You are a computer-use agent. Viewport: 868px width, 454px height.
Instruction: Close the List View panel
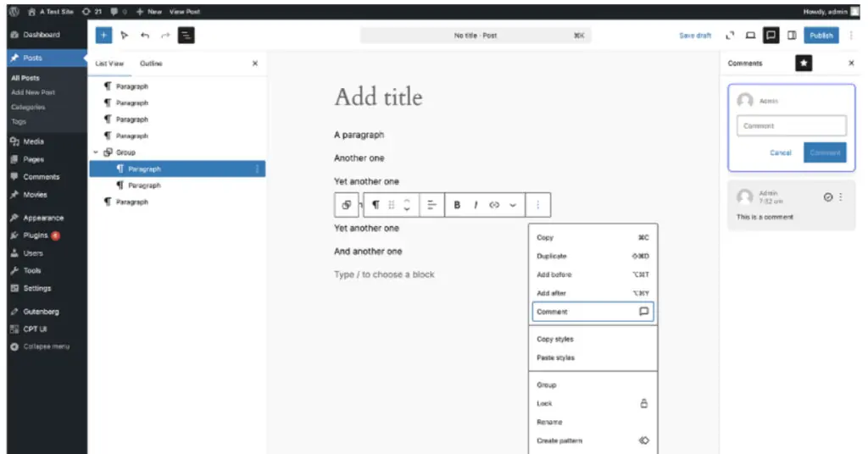tap(255, 64)
